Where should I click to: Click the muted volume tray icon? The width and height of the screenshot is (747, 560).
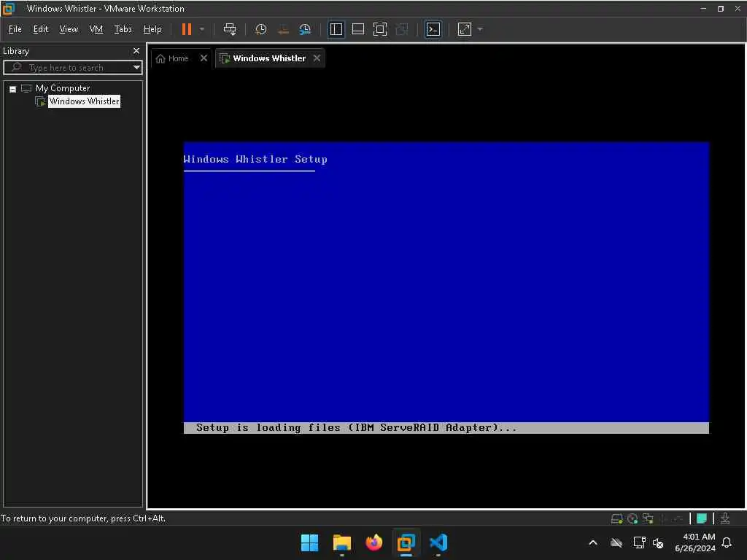coord(659,542)
